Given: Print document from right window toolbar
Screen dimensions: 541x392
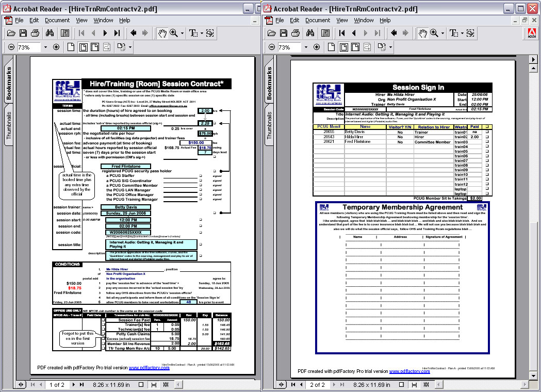Looking at the screenshot, I should 296,33.
